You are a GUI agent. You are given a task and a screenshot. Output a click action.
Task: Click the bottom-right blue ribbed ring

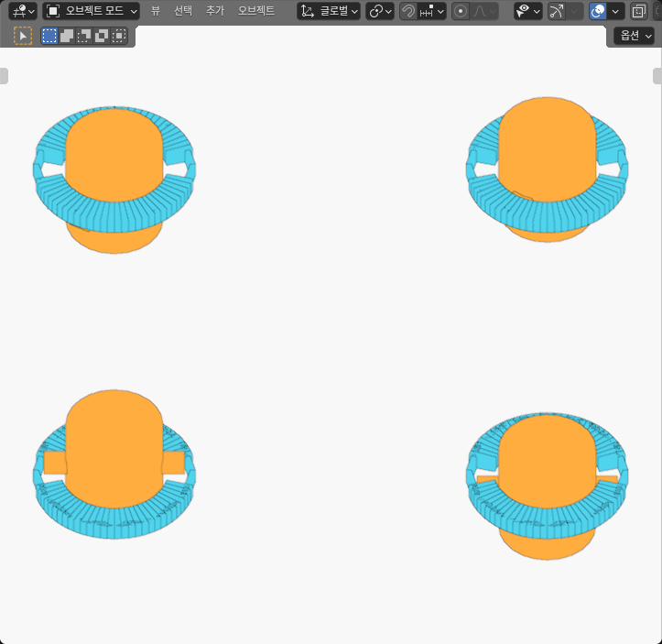click(x=548, y=522)
